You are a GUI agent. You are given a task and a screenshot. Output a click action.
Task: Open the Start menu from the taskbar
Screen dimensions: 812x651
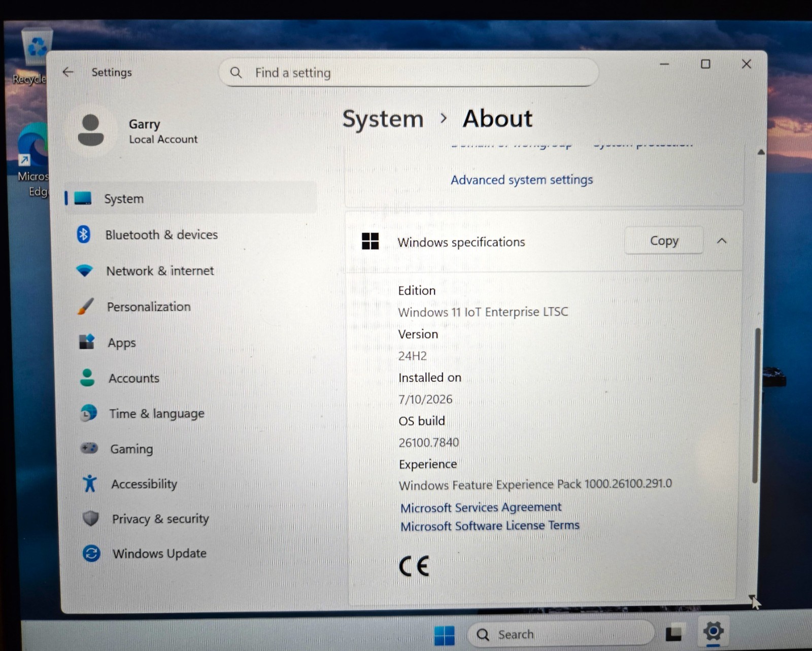coord(445,635)
